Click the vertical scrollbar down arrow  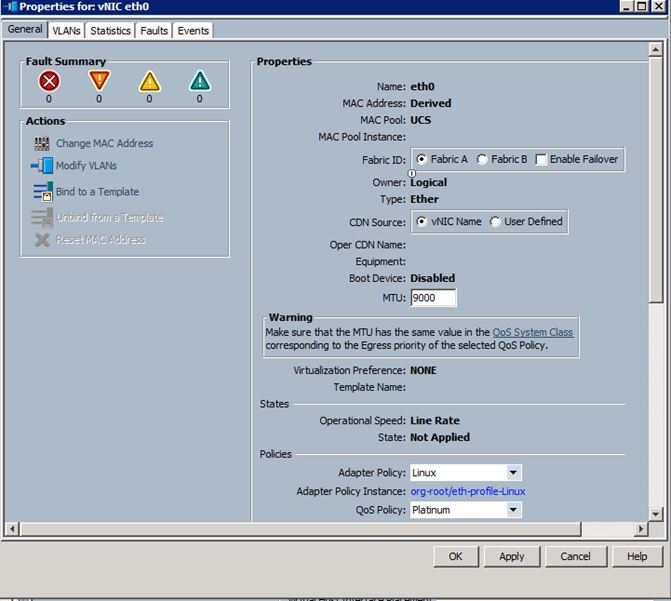pos(655,514)
